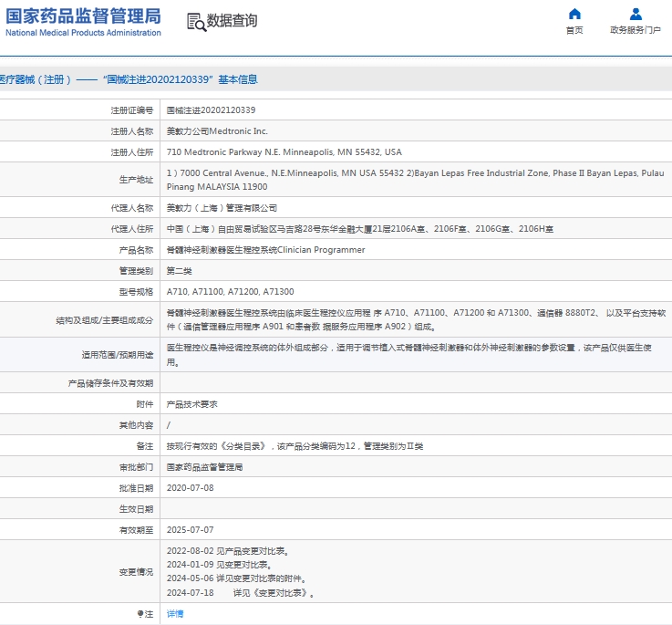
Task: Click the 有效期至 row label
Action: [136, 530]
